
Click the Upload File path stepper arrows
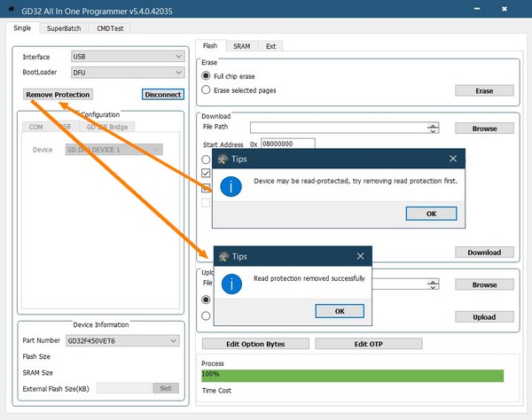tap(433, 284)
